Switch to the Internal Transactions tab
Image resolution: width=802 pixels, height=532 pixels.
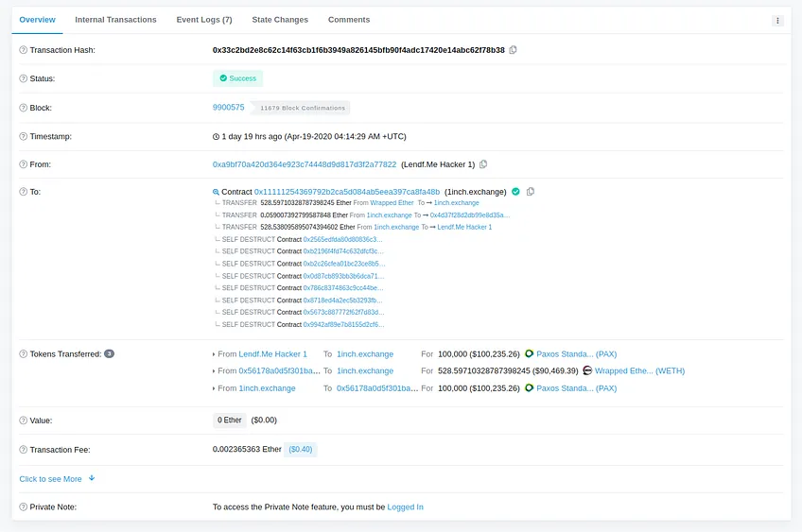(115, 20)
